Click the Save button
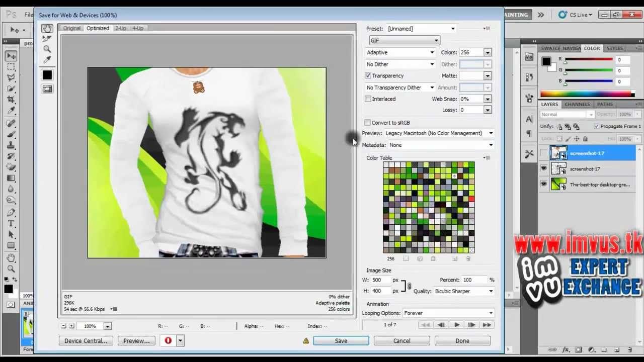The height and width of the screenshot is (362, 644). [341, 340]
